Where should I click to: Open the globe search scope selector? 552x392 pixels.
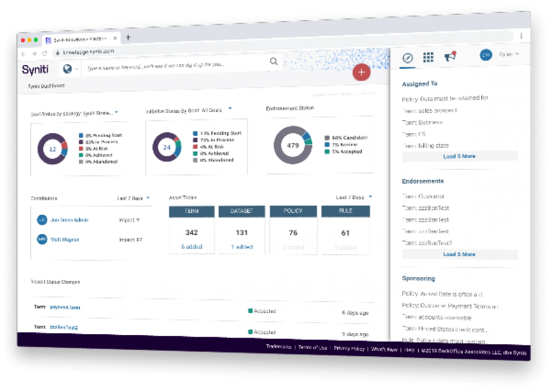[x=68, y=68]
